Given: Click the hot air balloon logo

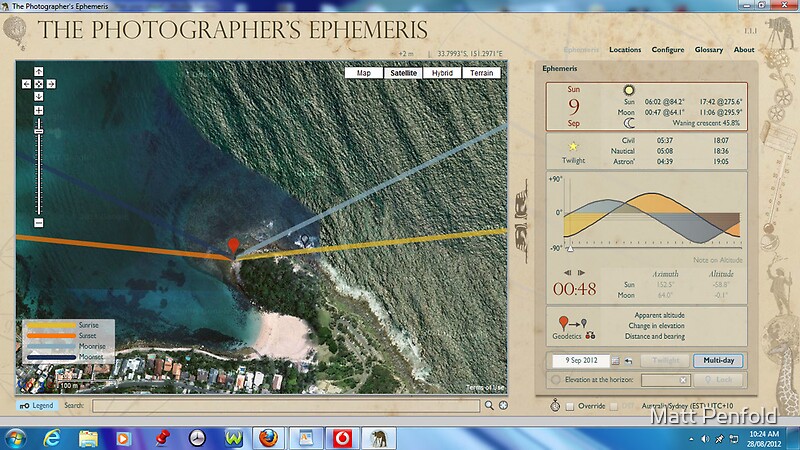Looking at the screenshot, I should click(x=15, y=32).
